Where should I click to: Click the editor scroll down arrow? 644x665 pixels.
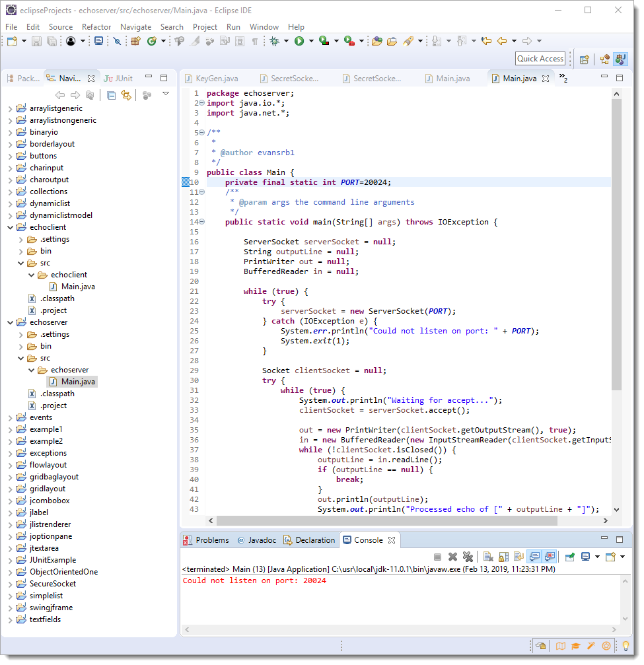tap(616, 510)
